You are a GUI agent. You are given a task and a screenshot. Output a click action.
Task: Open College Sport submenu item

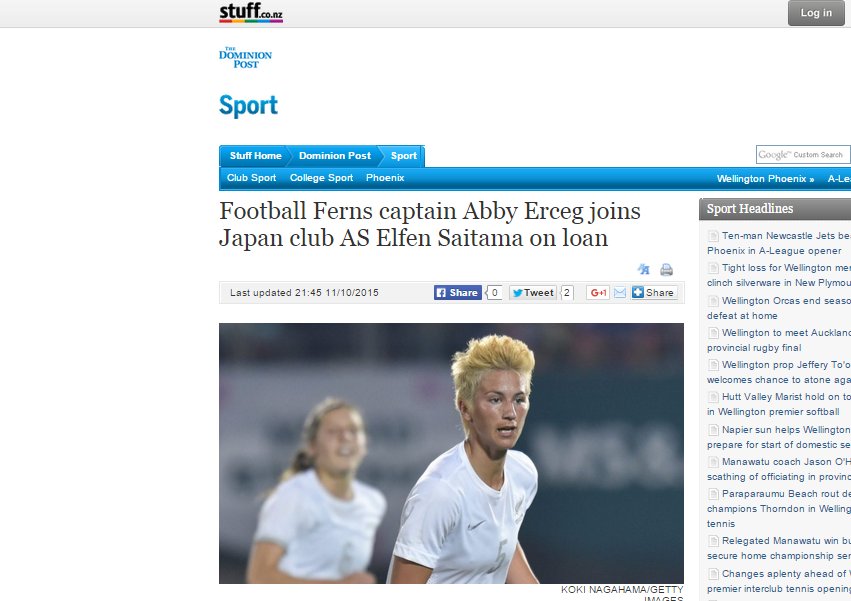(321, 178)
